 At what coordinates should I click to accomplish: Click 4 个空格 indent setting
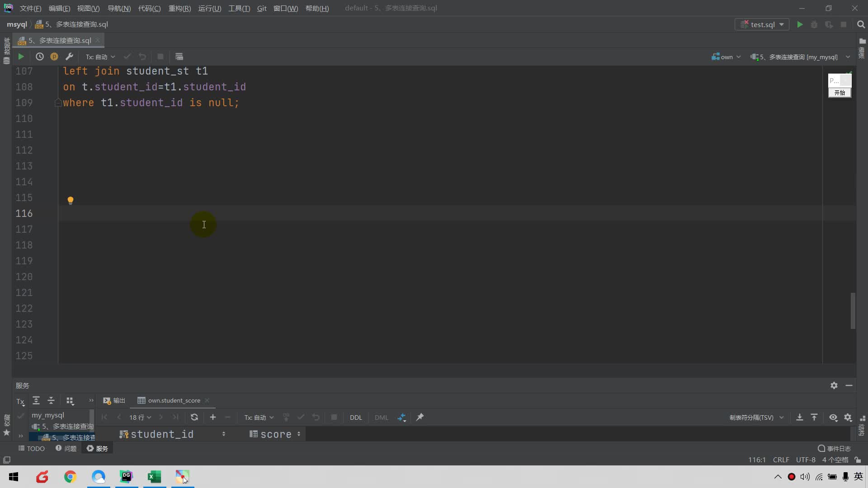click(x=835, y=460)
